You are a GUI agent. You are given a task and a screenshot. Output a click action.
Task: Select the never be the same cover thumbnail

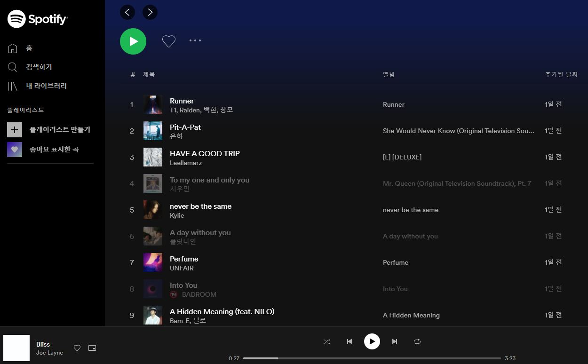click(153, 210)
